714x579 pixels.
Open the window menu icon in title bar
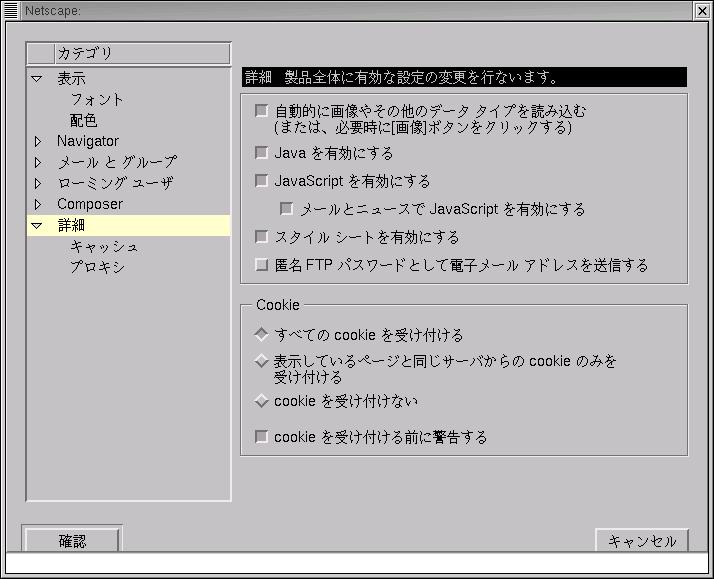click(10, 10)
